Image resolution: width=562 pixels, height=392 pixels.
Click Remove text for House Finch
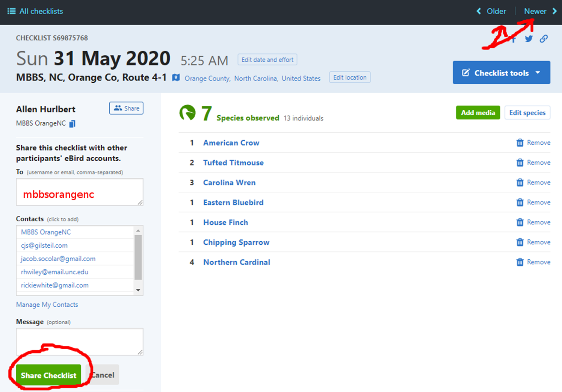[539, 222]
